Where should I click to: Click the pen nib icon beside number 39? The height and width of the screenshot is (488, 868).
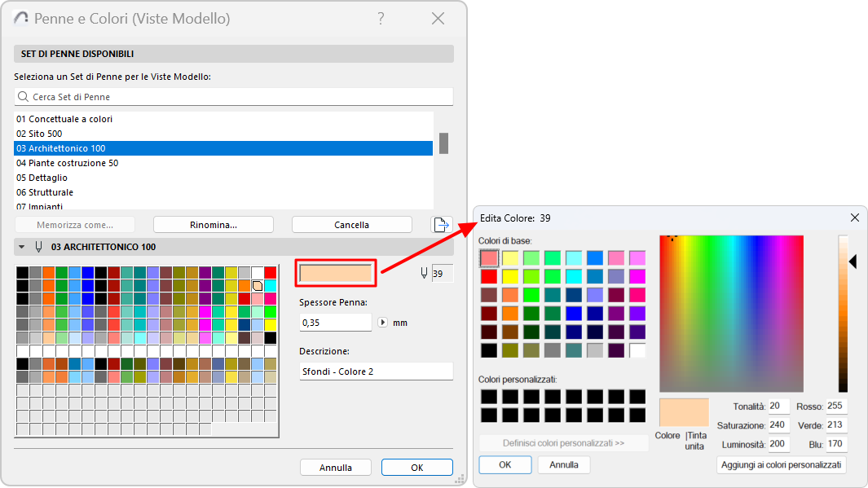click(x=425, y=273)
